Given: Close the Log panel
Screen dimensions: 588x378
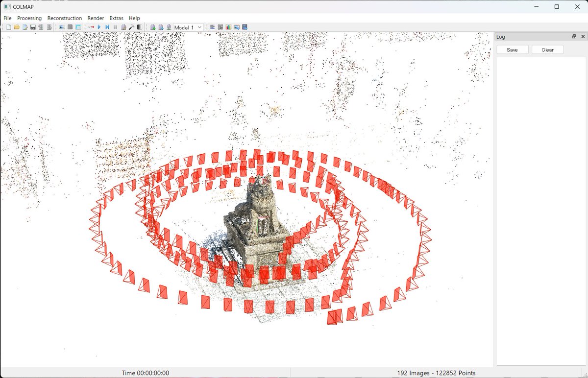Looking at the screenshot, I should (x=583, y=37).
